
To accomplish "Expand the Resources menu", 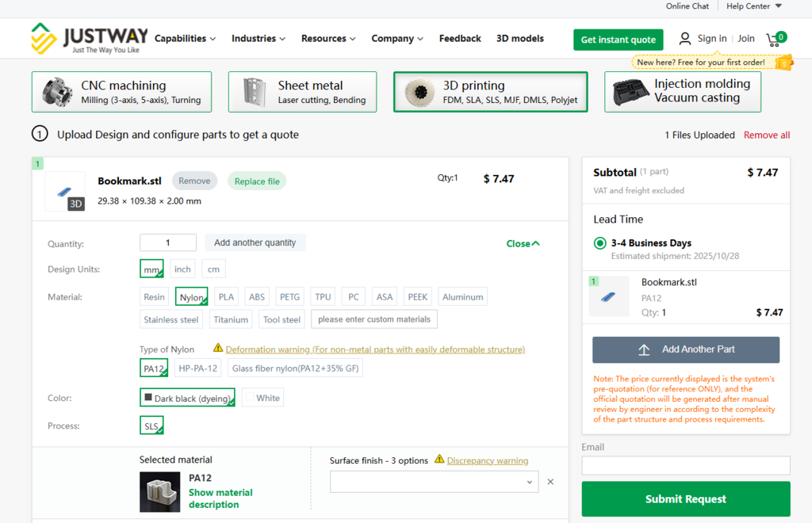I will click(x=328, y=39).
